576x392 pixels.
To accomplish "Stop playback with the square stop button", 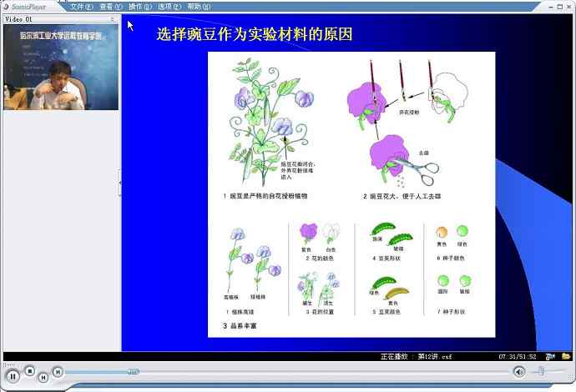I will (x=30, y=371).
